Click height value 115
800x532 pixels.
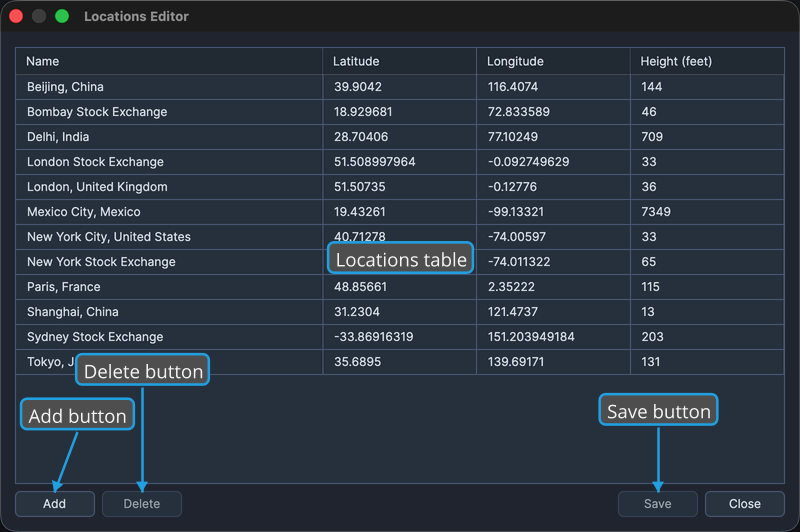click(x=651, y=287)
